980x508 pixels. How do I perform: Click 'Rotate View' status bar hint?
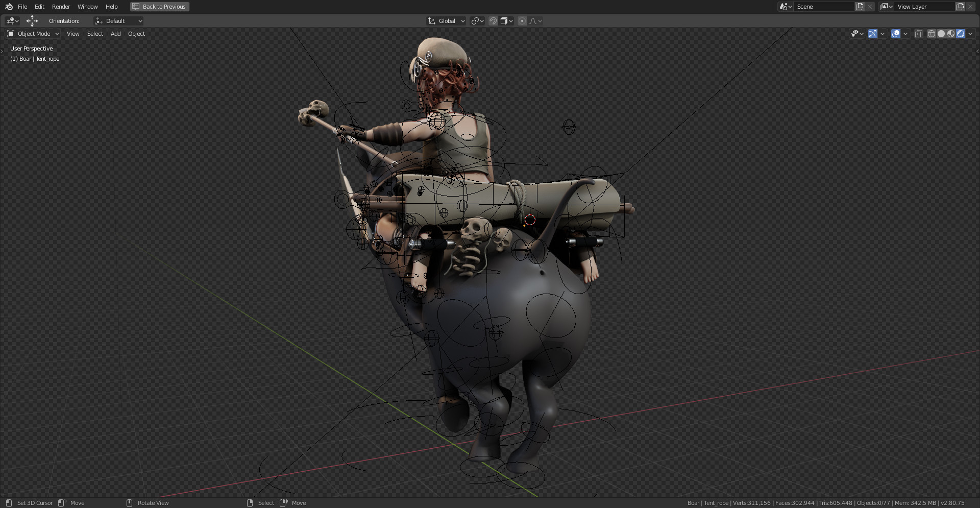pyautogui.click(x=153, y=503)
